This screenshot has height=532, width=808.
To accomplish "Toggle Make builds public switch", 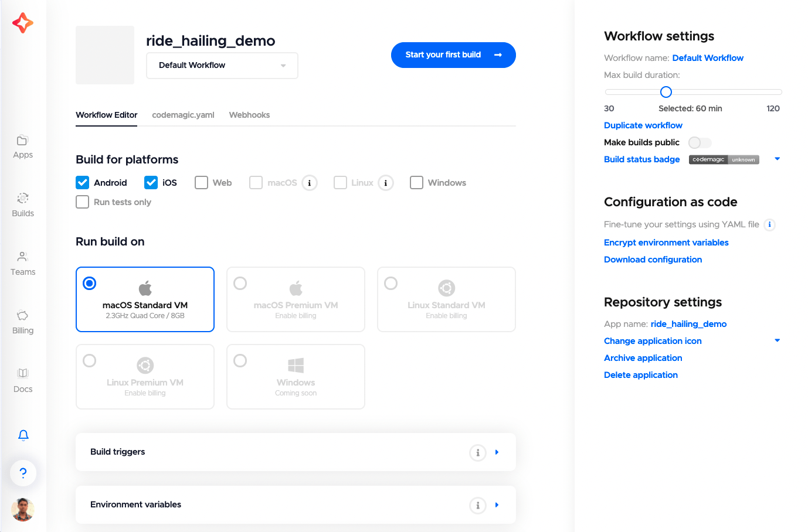I will click(x=699, y=142).
